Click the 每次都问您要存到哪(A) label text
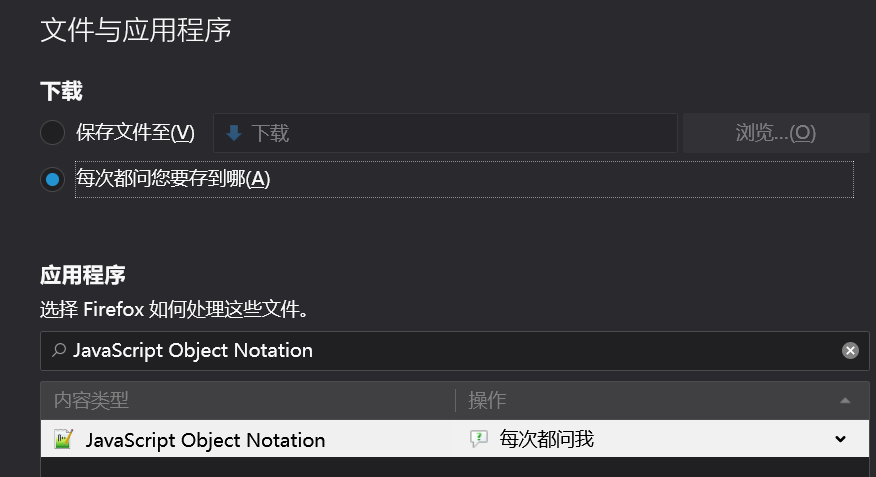The height and width of the screenshot is (477, 876). point(173,180)
